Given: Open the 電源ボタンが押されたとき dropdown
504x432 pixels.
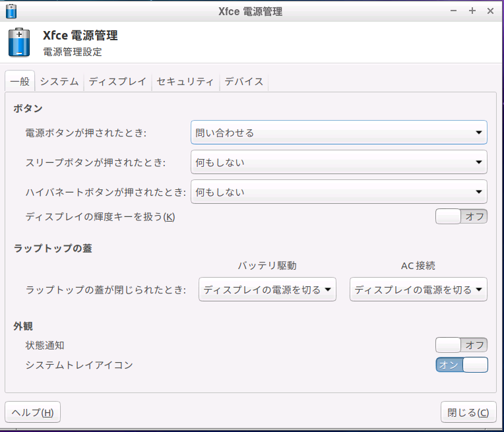Looking at the screenshot, I should pyautogui.click(x=339, y=133).
